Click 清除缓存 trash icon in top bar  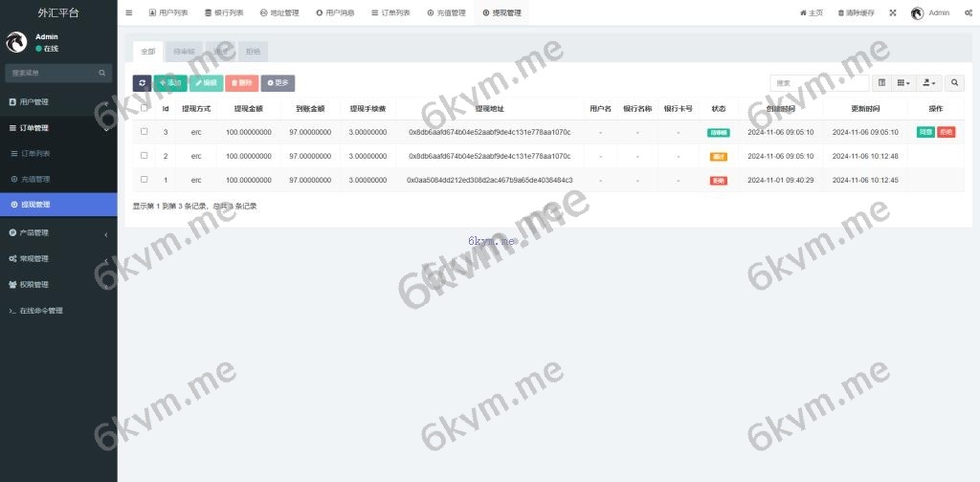(841, 12)
